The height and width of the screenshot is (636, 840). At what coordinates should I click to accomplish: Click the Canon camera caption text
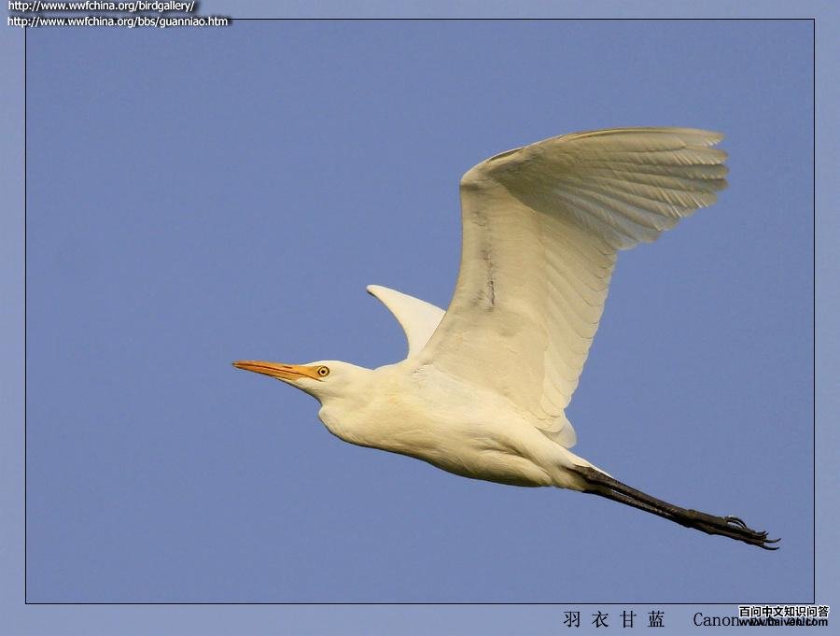coord(714,620)
